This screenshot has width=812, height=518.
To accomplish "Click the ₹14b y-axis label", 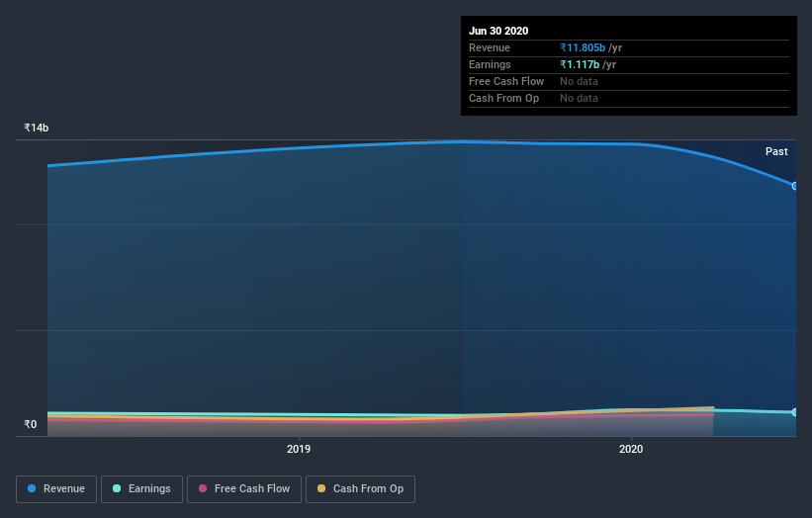I will click(37, 128).
